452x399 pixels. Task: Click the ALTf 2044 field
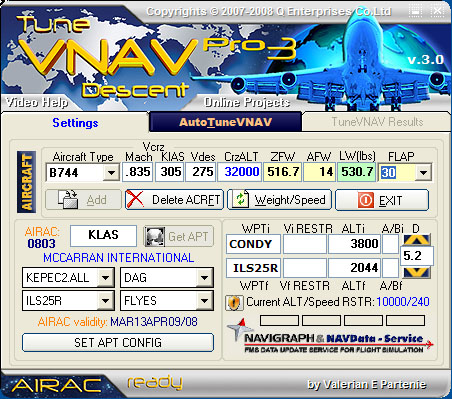tap(354, 268)
